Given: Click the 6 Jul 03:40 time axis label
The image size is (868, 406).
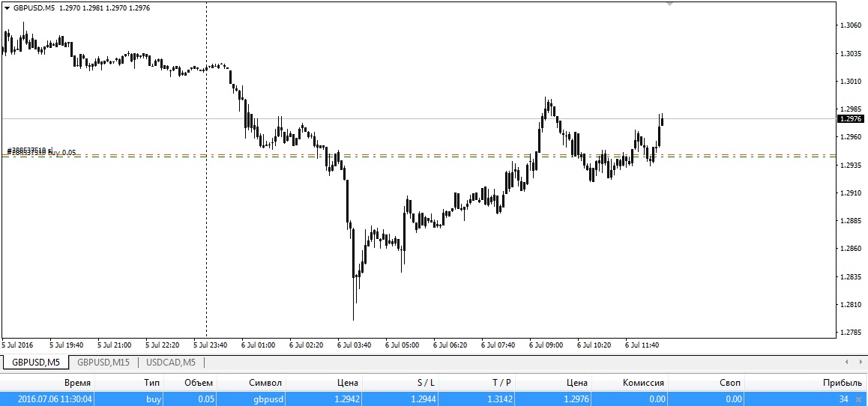Looking at the screenshot, I should [355, 345].
